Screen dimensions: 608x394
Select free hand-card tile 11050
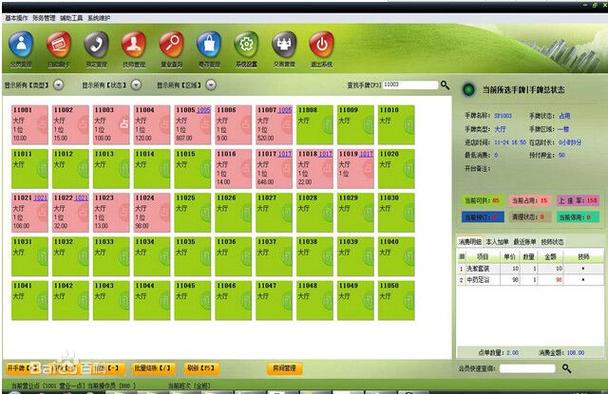[x=396, y=301]
